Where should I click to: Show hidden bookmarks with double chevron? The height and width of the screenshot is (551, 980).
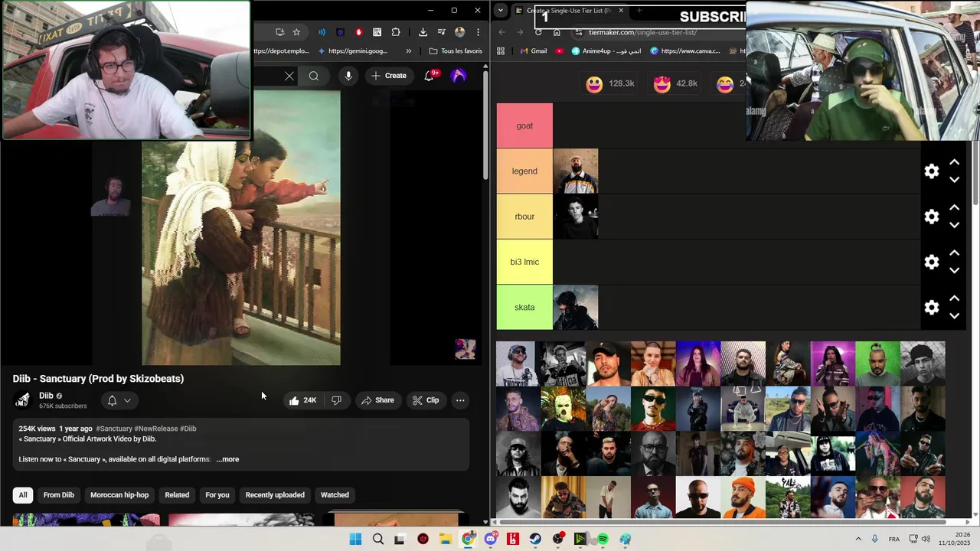click(x=409, y=51)
